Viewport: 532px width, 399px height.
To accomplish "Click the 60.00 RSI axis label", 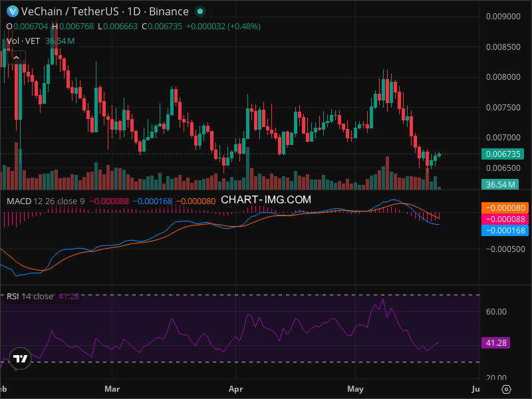I will [x=496, y=312].
